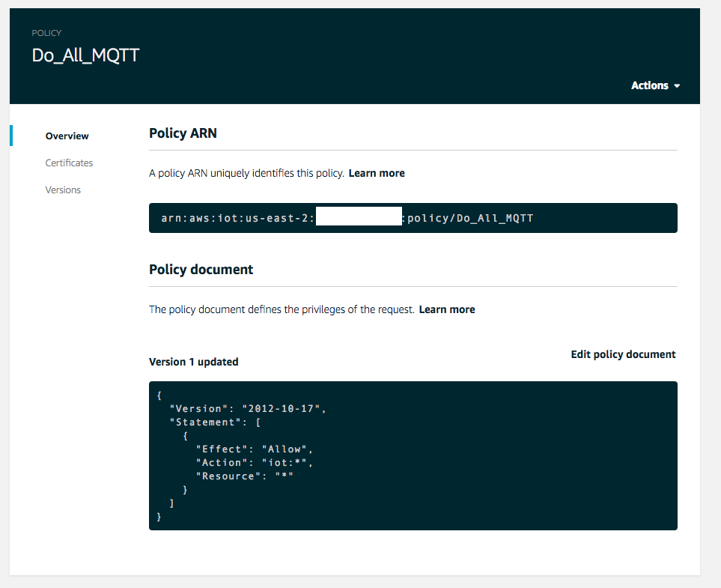Click the policy ARN string text

(x=347, y=218)
